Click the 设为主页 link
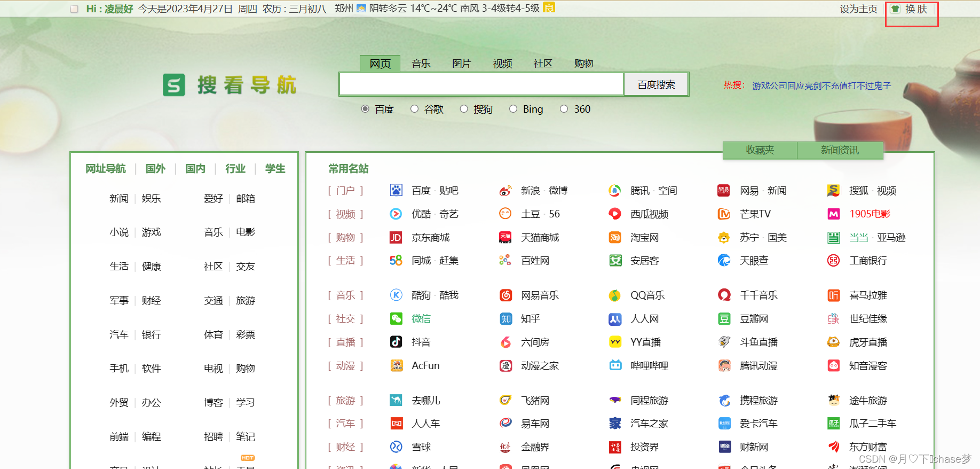This screenshot has height=469, width=980. (x=858, y=9)
